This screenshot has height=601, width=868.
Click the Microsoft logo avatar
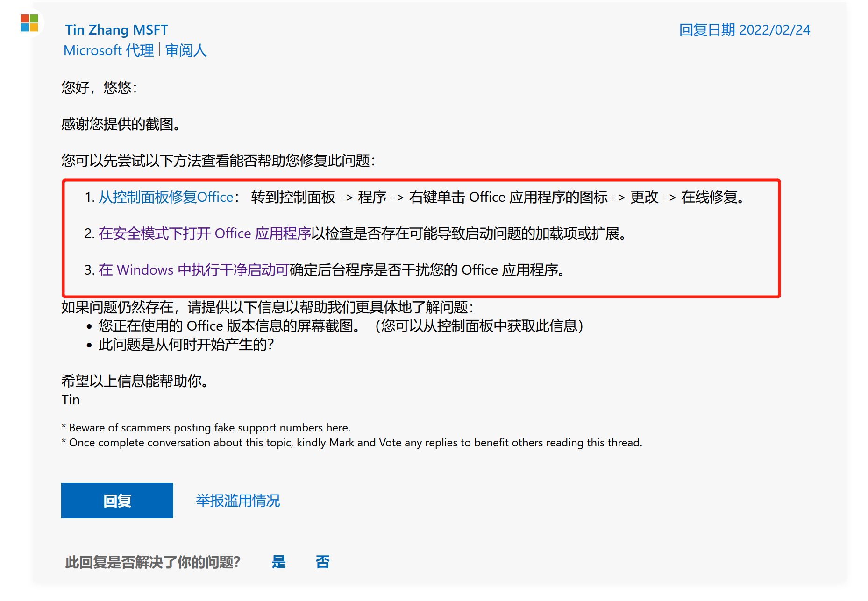tap(29, 23)
